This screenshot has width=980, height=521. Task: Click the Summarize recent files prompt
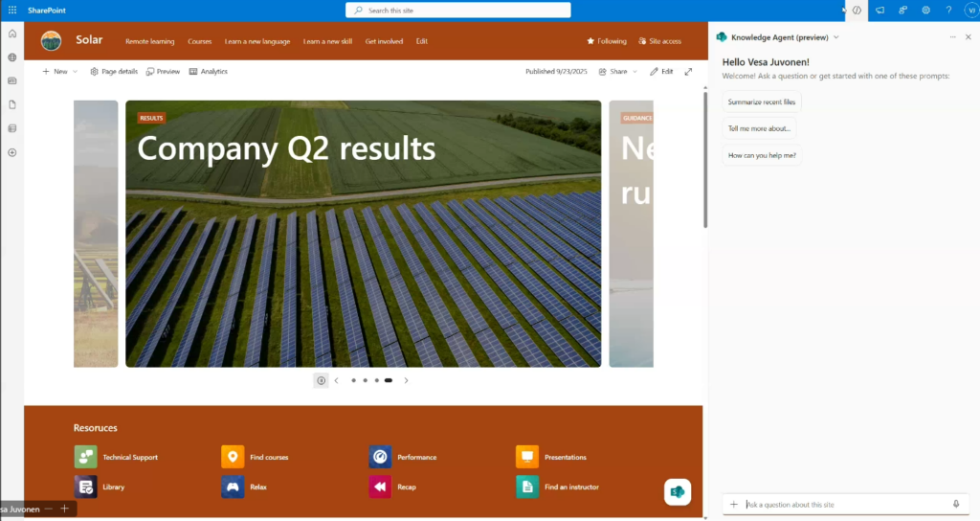coord(762,102)
